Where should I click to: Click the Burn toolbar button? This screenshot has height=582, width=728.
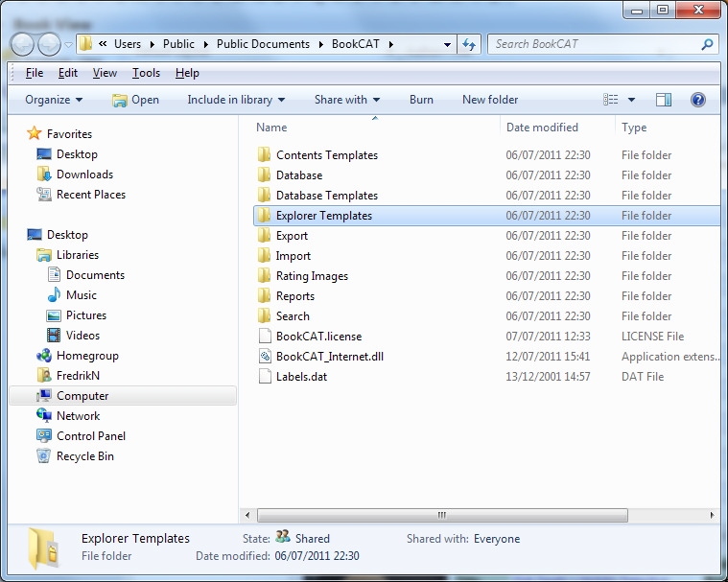(x=421, y=100)
